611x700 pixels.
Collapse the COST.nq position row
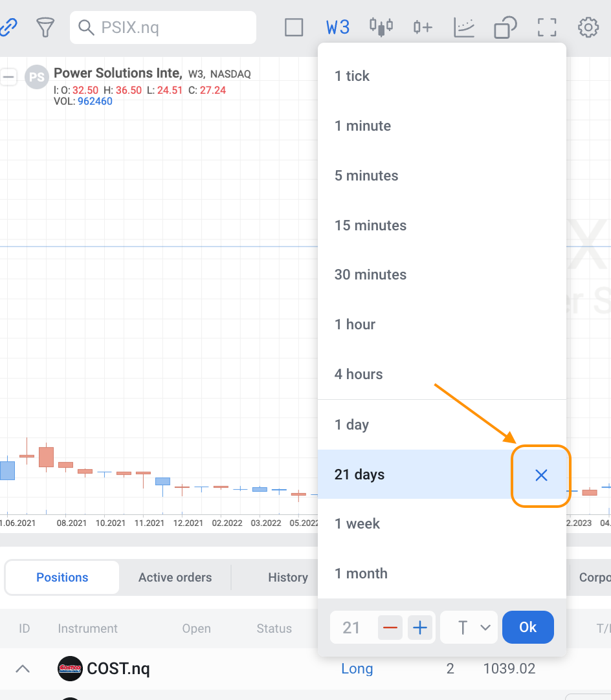pyautogui.click(x=23, y=668)
